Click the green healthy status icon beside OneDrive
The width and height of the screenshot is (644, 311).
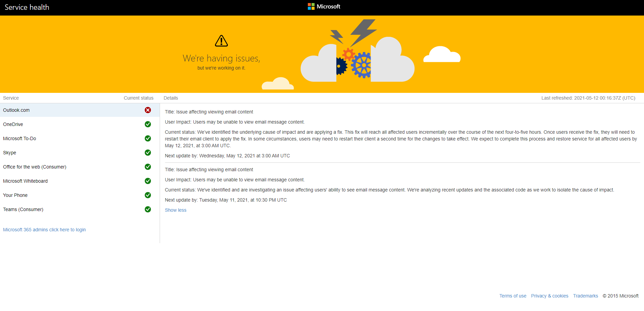[x=148, y=124]
